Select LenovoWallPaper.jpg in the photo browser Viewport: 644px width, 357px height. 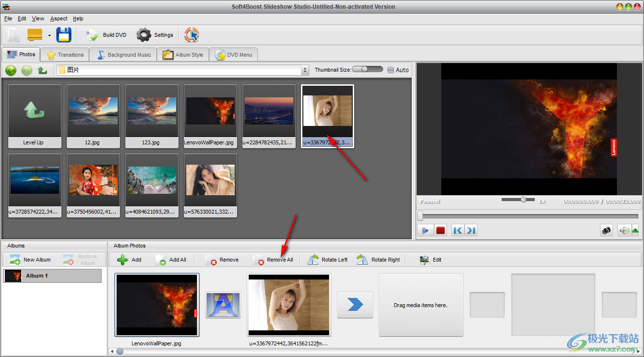tap(210, 116)
